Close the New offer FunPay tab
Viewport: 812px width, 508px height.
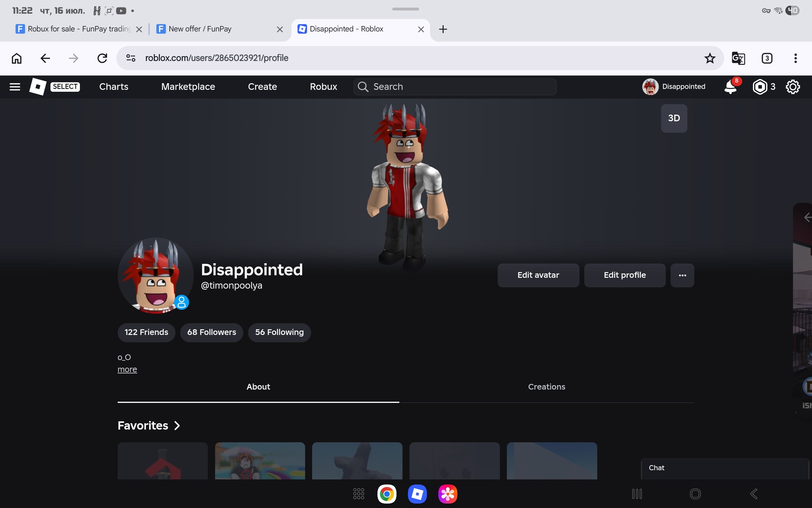click(x=279, y=30)
